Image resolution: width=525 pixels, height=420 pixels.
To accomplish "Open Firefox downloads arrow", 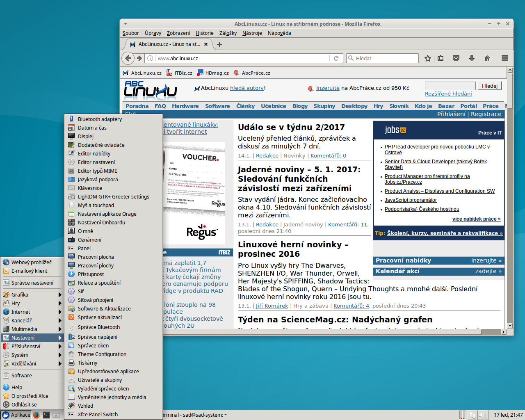I will click(x=472, y=58).
